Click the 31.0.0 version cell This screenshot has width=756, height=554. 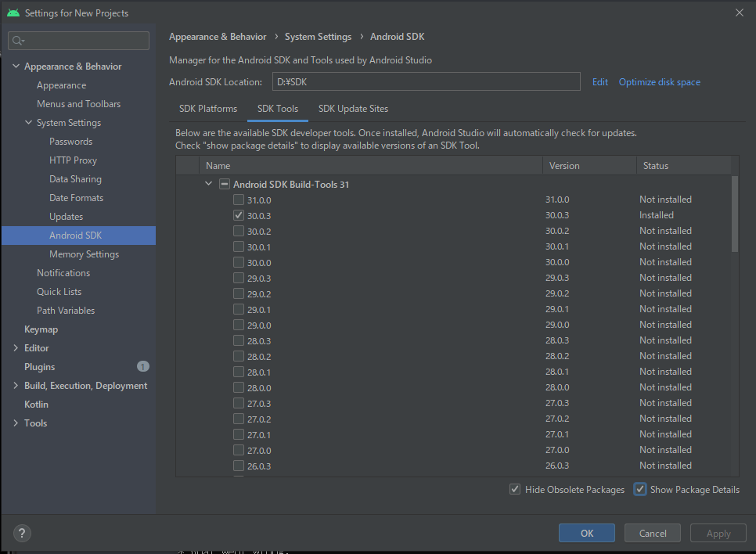click(557, 200)
